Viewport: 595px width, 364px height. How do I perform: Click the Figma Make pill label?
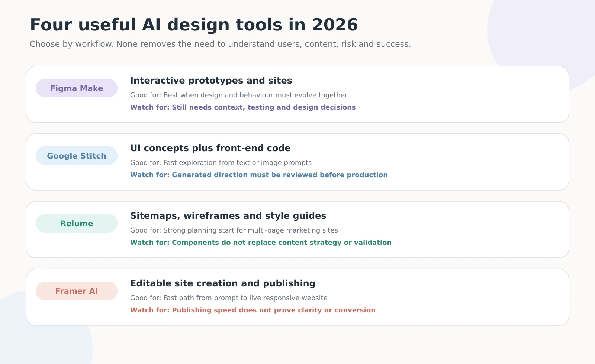point(77,88)
